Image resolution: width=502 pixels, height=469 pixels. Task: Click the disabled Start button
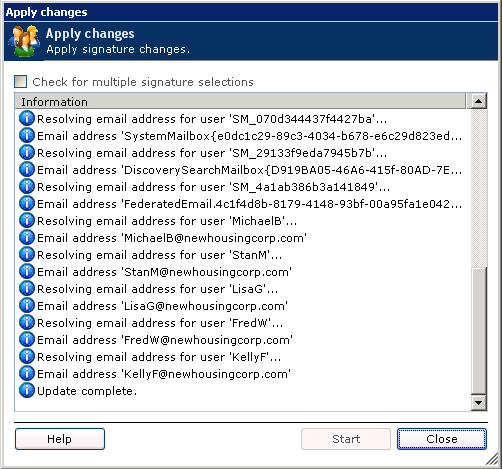pyautogui.click(x=346, y=439)
